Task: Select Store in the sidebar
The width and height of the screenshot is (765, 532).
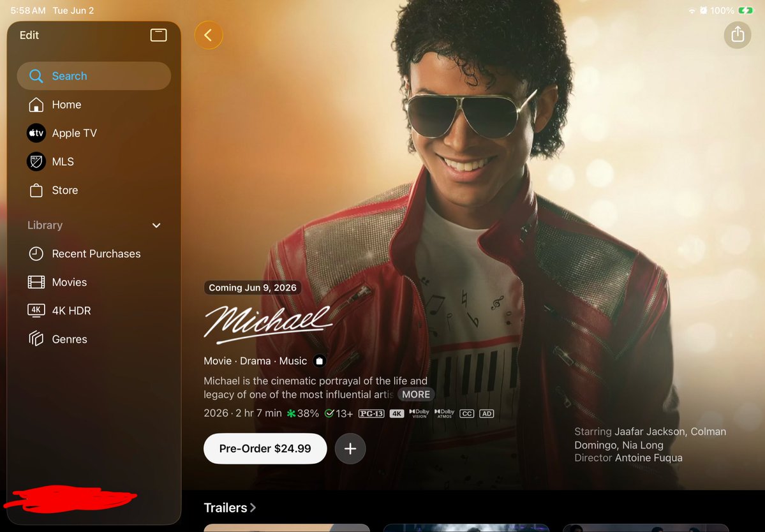Action: point(94,190)
